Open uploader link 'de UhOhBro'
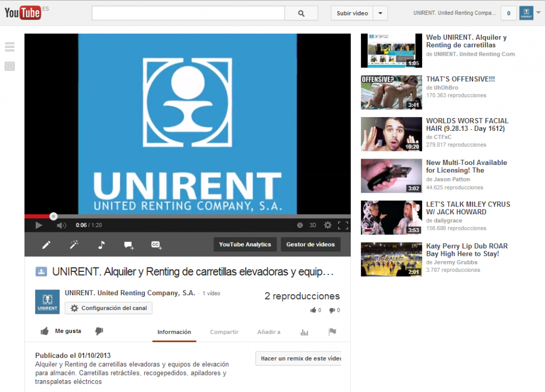This screenshot has height=392, width=545. pos(442,88)
